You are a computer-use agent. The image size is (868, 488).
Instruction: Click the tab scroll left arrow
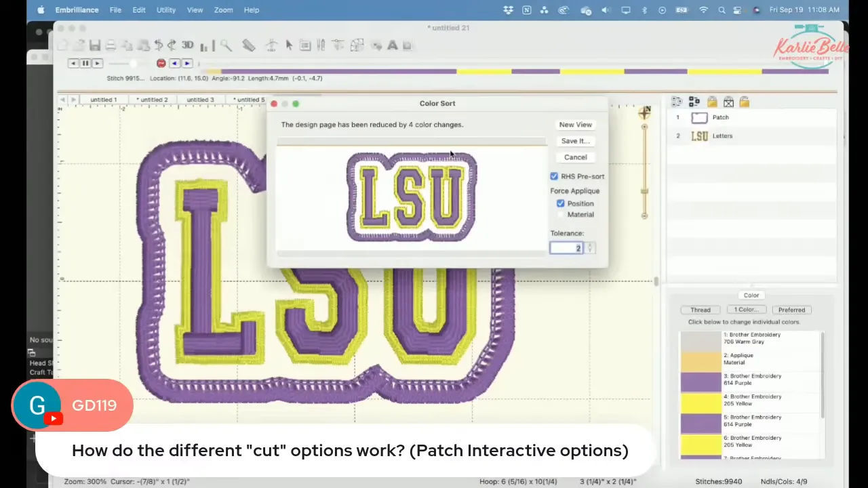62,100
